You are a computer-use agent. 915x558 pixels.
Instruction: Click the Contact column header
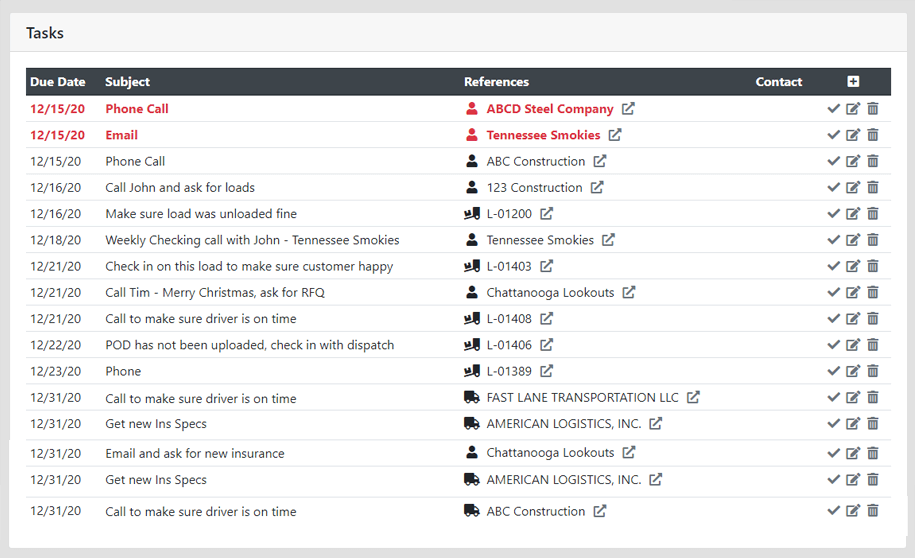coord(779,82)
